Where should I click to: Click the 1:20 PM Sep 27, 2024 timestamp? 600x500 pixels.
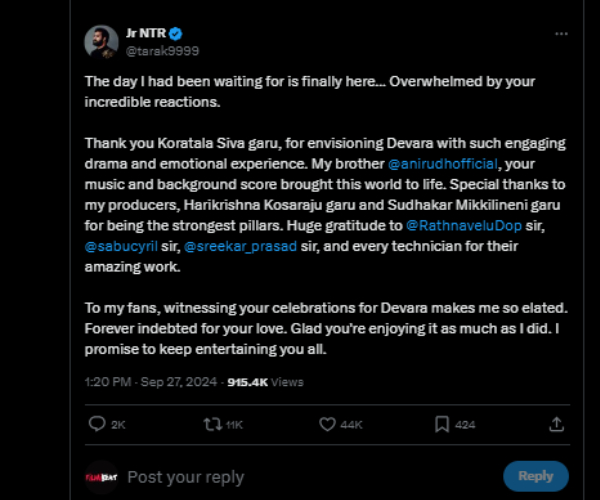point(152,382)
